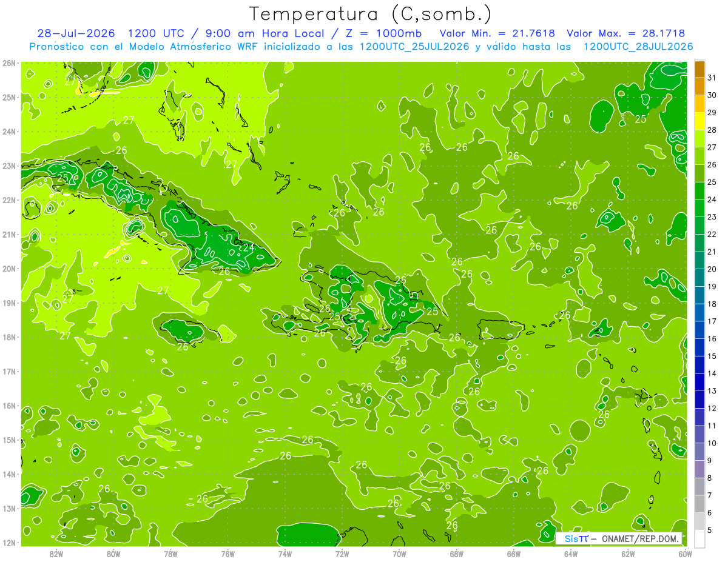This screenshot has width=728, height=562.
Task: Pick the teal color bar swatch between 19 and 20
Action: point(699,278)
